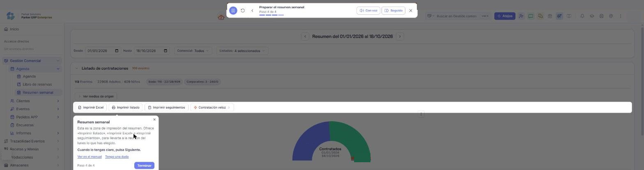Click the graduation cap training icon

click(x=592, y=16)
